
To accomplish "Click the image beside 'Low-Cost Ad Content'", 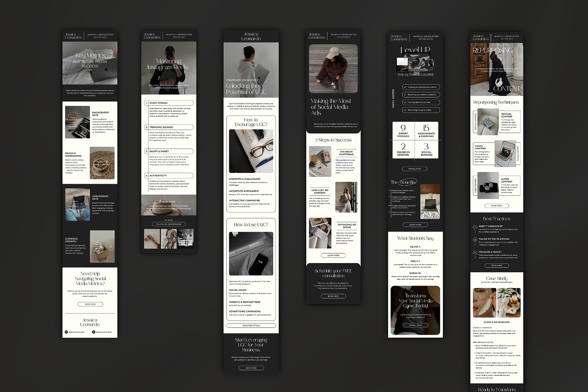I will pyautogui.click(x=346, y=197).
